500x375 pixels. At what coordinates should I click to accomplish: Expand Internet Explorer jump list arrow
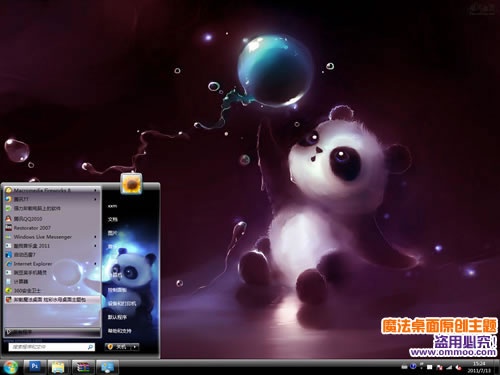96,263
